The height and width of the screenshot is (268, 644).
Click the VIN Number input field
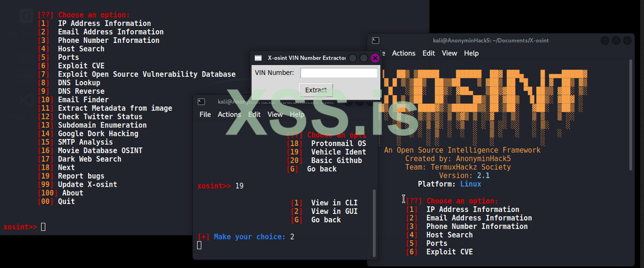(x=339, y=73)
